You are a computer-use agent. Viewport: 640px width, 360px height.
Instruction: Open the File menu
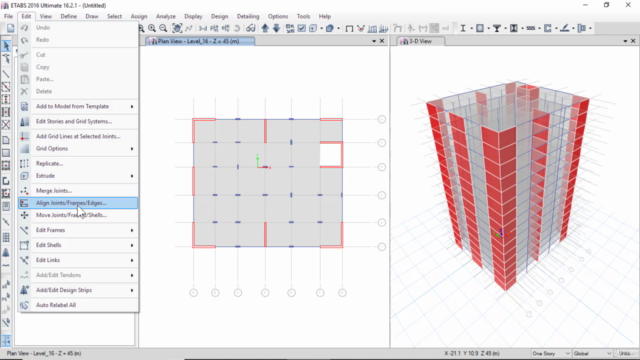click(8, 16)
